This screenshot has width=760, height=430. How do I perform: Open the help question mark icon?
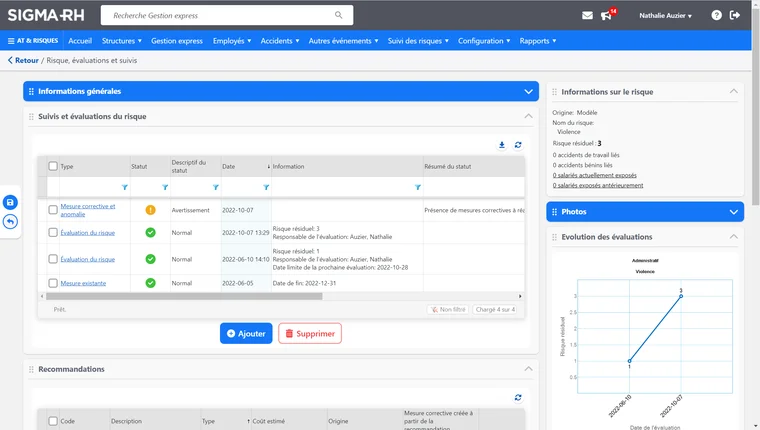716,16
